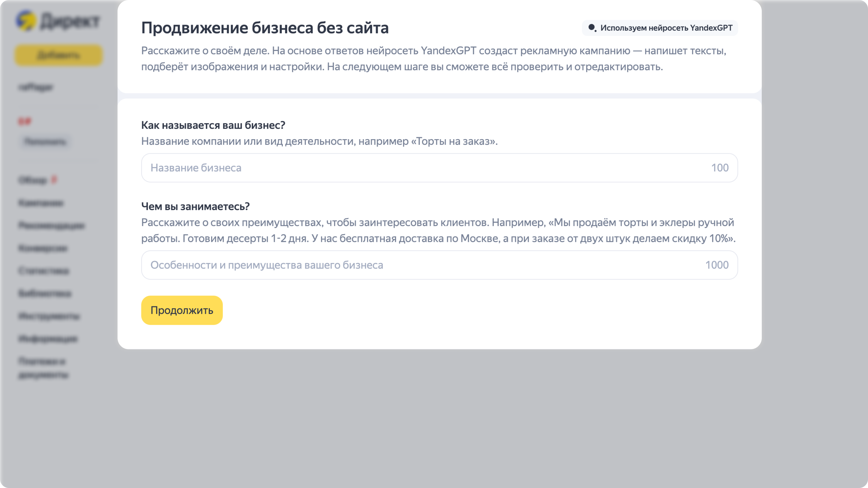This screenshot has height=488, width=868.
Task: Click the YandexGPT dot icon in badge
Action: coord(592,28)
